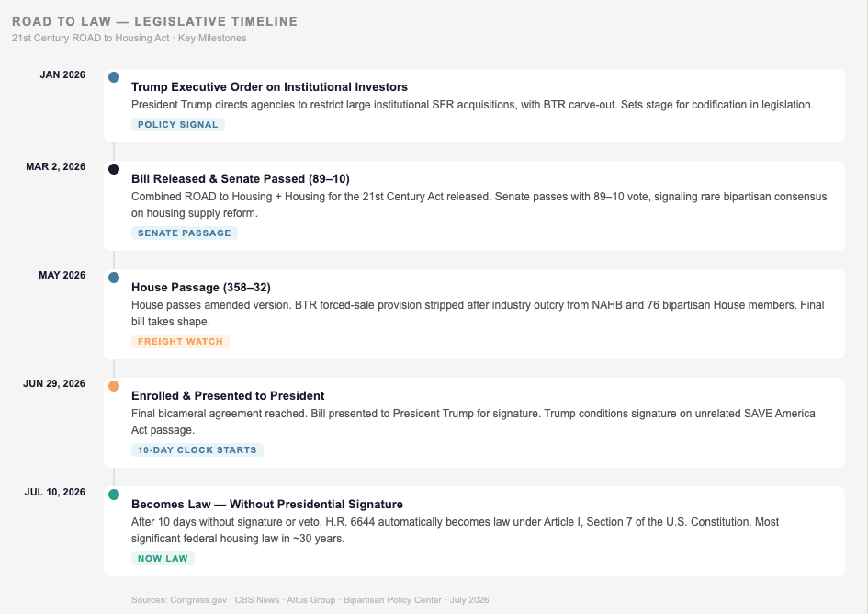Click the Sources footer line
The width and height of the screenshot is (868, 614).
(310, 600)
